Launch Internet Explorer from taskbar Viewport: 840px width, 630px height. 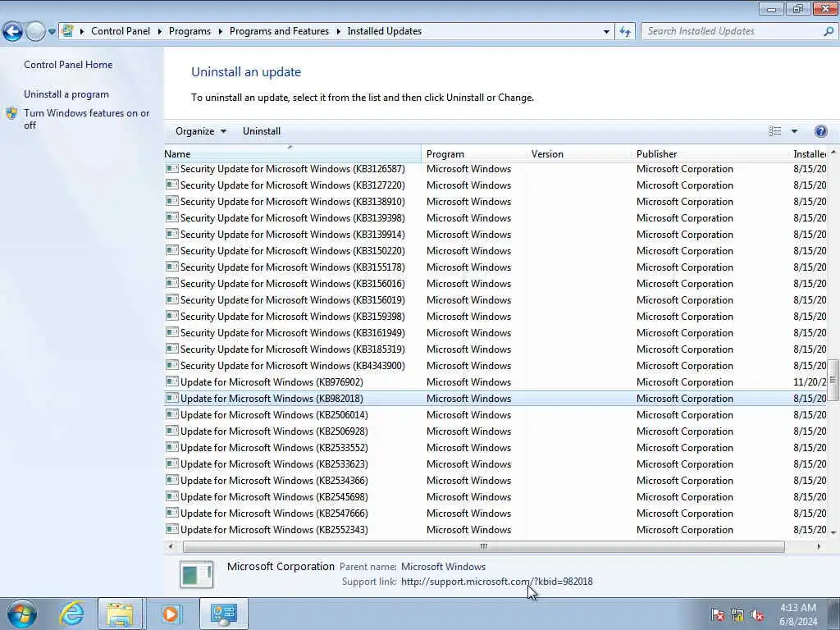coord(71,614)
